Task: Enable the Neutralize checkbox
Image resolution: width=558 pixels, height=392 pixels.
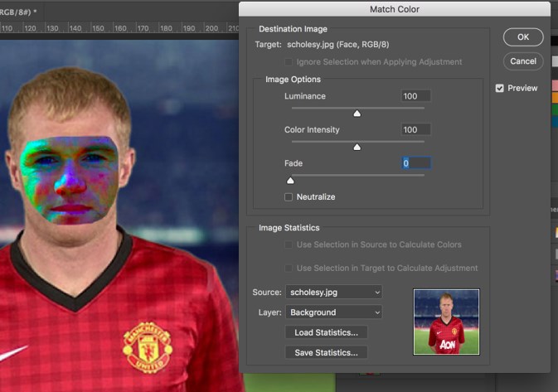Action: 289,197
